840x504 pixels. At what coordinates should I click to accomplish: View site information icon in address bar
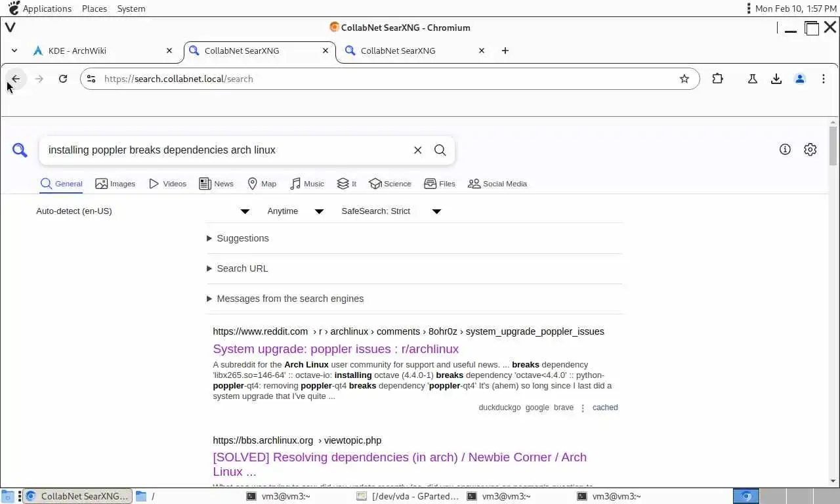point(91,79)
